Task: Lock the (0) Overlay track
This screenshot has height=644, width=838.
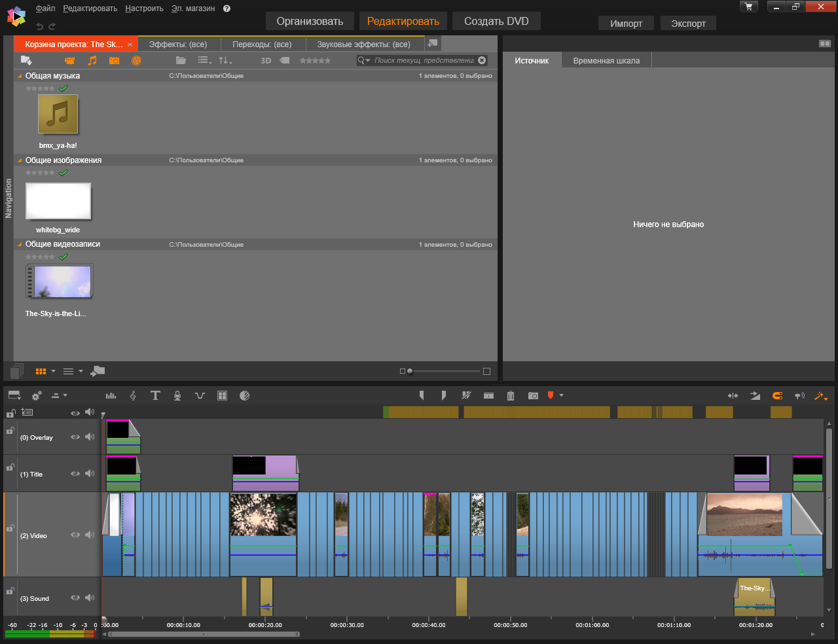Action: [x=10, y=431]
